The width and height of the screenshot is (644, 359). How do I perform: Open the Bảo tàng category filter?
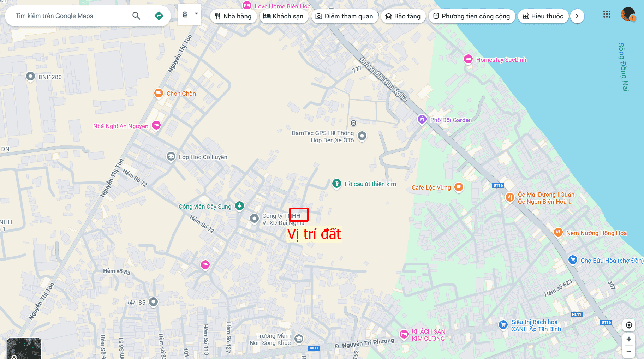(403, 16)
